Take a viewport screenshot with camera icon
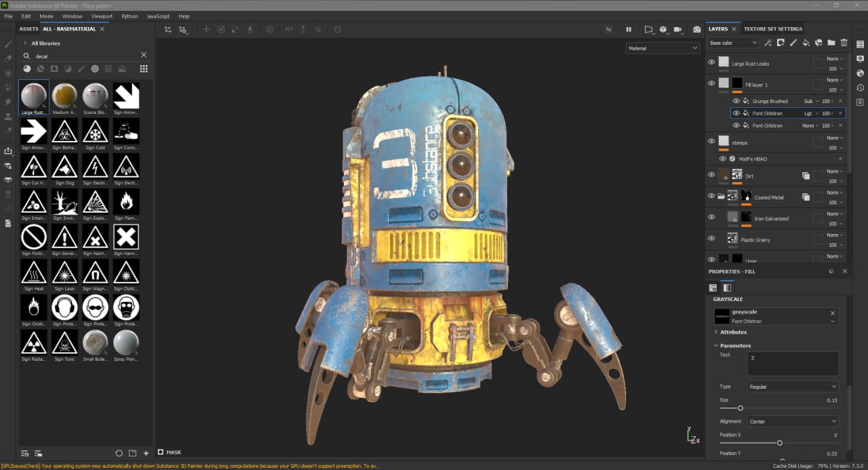 [696, 30]
